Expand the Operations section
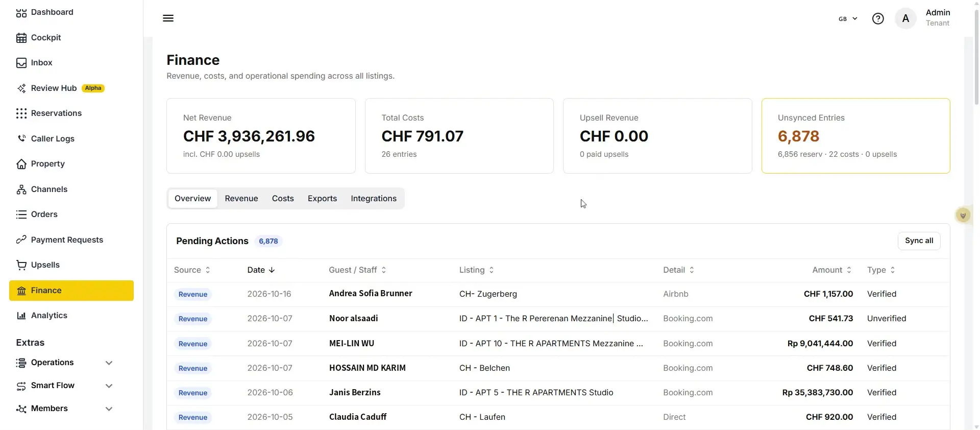Image resolution: width=980 pixels, height=430 pixels. pyautogui.click(x=64, y=363)
